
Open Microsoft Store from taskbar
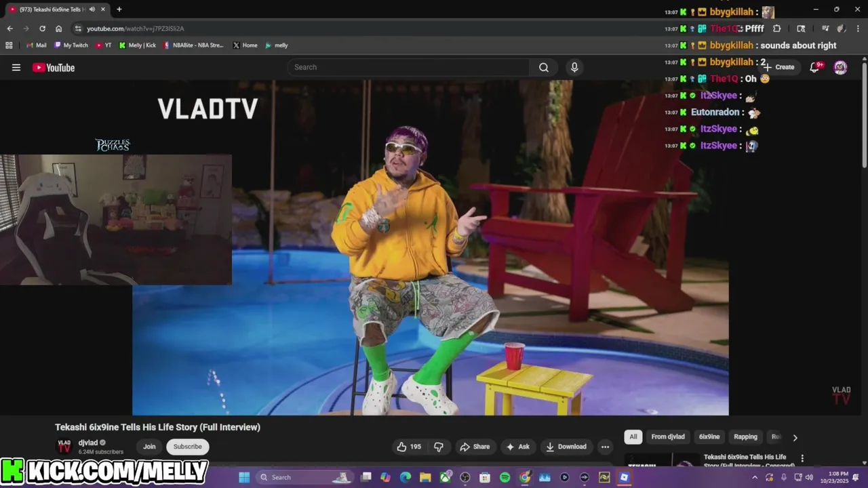pyautogui.click(x=485, y=477)
